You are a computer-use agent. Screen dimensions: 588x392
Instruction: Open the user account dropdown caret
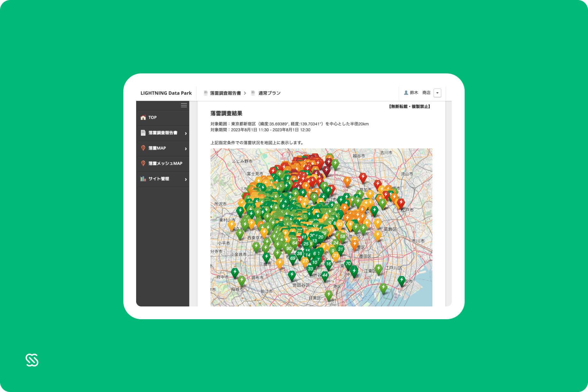click(x=437, y=93)
